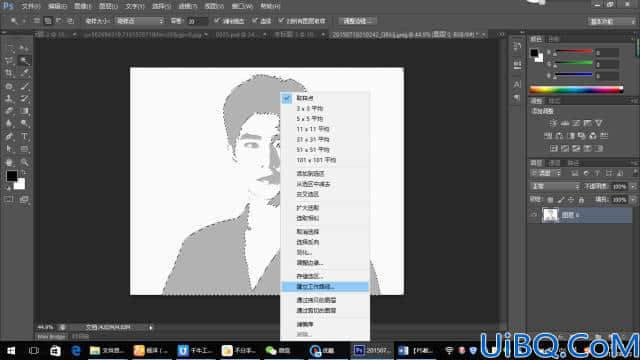
Task: Select the Eyedropper tool
Action: (24, 73)
